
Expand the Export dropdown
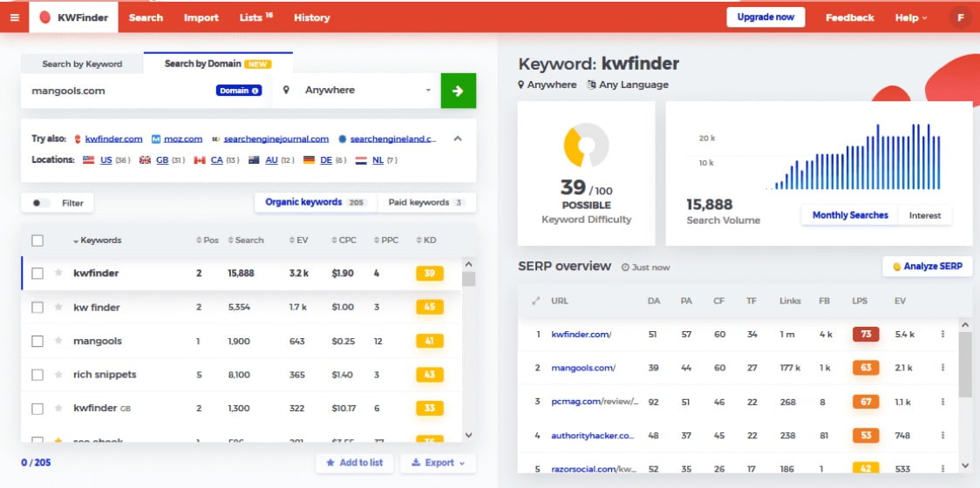[x=438, y=463]
